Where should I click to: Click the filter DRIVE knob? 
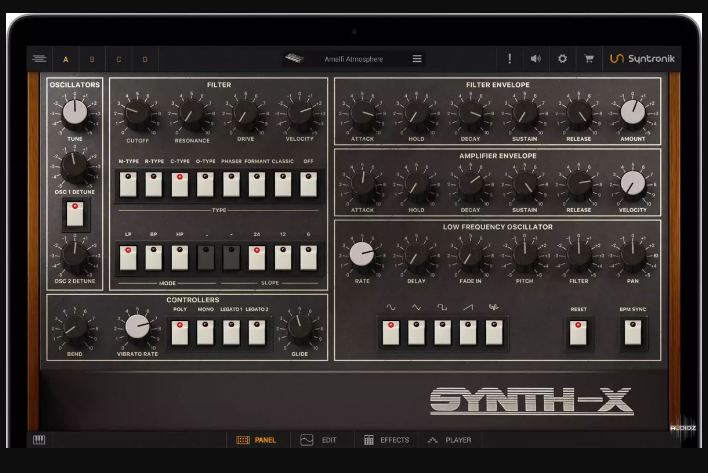point(246,113)
